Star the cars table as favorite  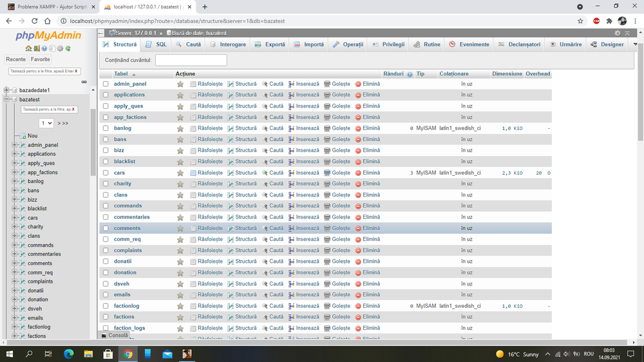click(180, 173)
